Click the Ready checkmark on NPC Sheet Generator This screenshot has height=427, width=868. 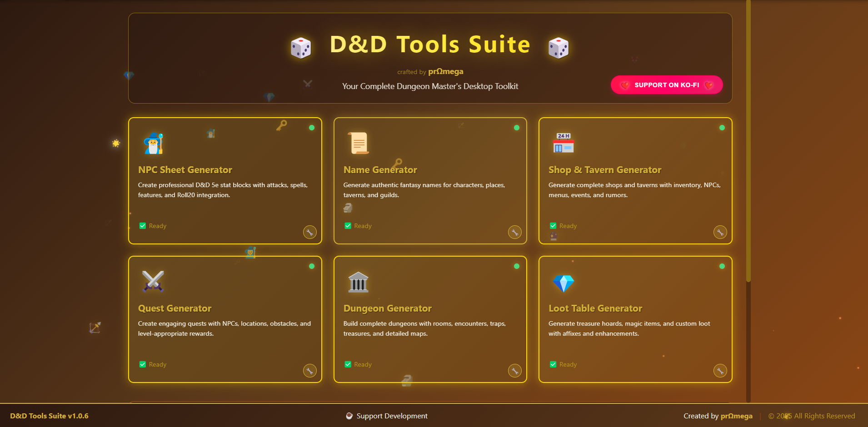point(143,226)
